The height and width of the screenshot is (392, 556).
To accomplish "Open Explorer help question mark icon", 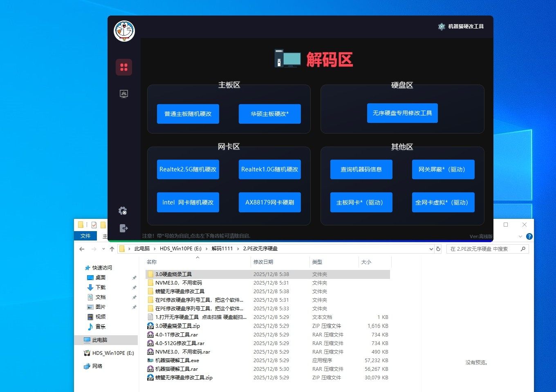I will pyautogui.click(x=529, y=236).
